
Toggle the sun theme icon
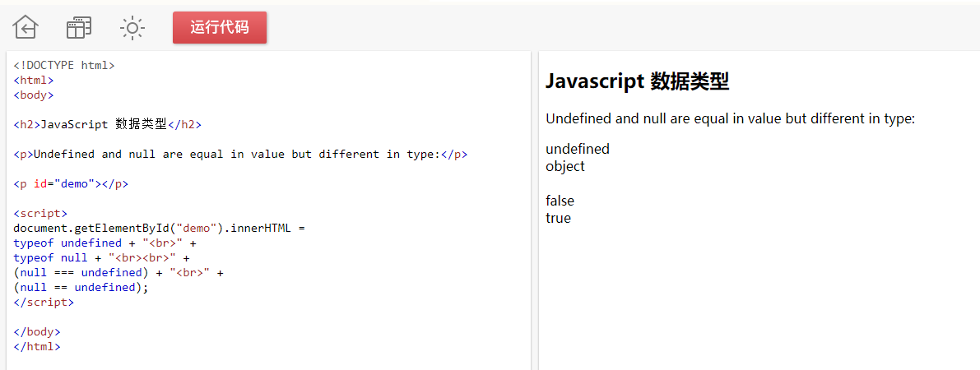click(x=132, y=27)
